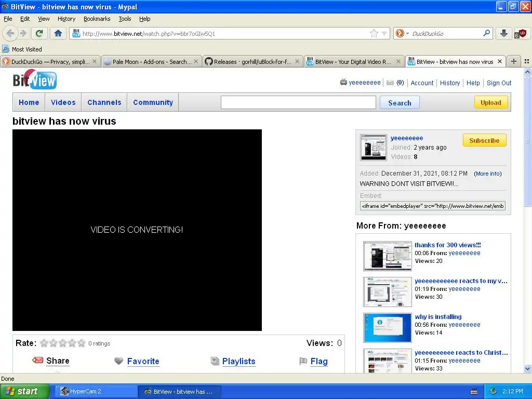Rate the video three stars
This screenshot has width=532, height=399.
63,343
